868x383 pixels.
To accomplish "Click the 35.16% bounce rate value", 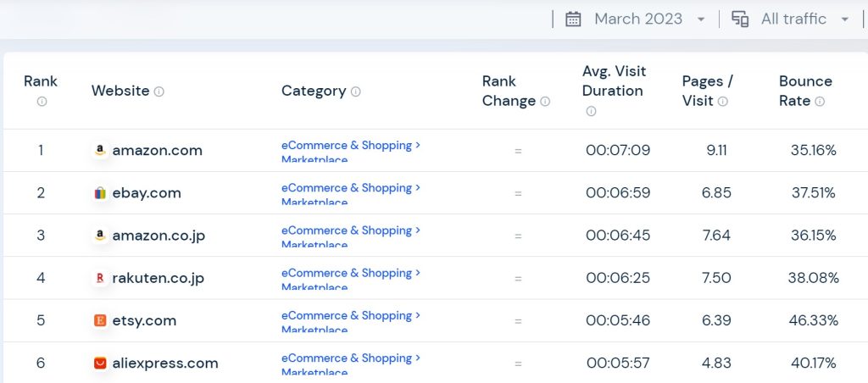I will [x=813, y=151].
